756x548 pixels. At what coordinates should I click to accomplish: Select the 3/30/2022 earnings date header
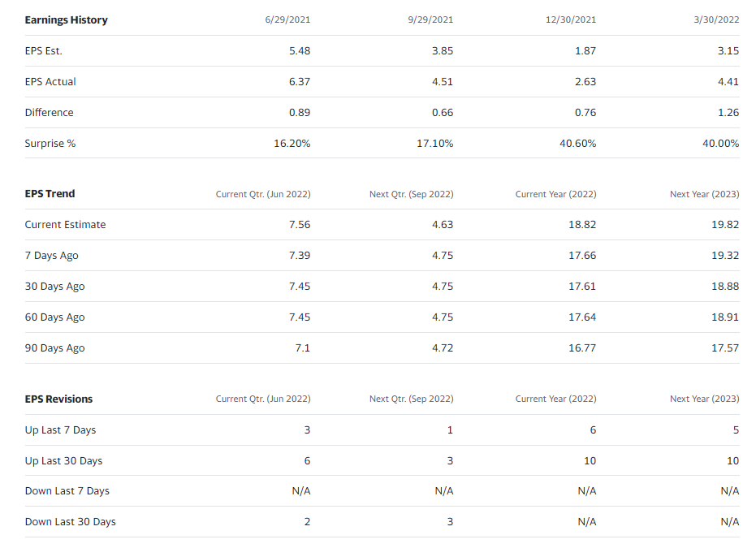click(716, 19)
